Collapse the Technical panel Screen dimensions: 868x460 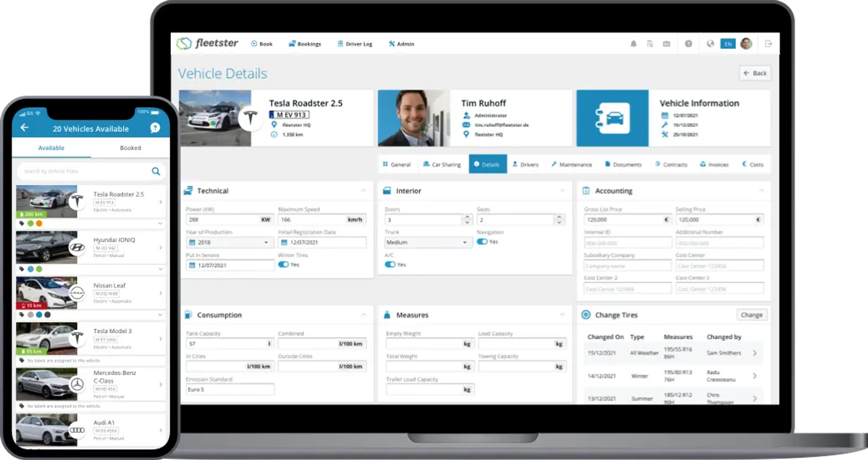364,190
